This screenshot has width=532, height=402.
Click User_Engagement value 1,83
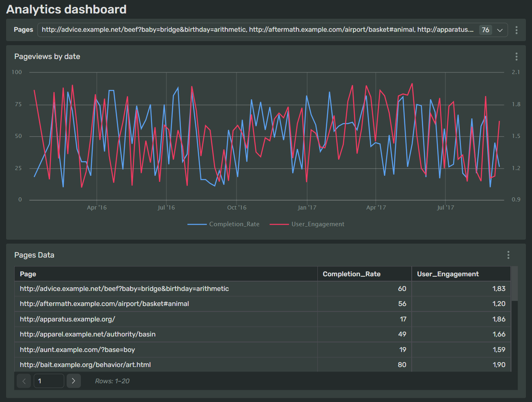point(499,289)
